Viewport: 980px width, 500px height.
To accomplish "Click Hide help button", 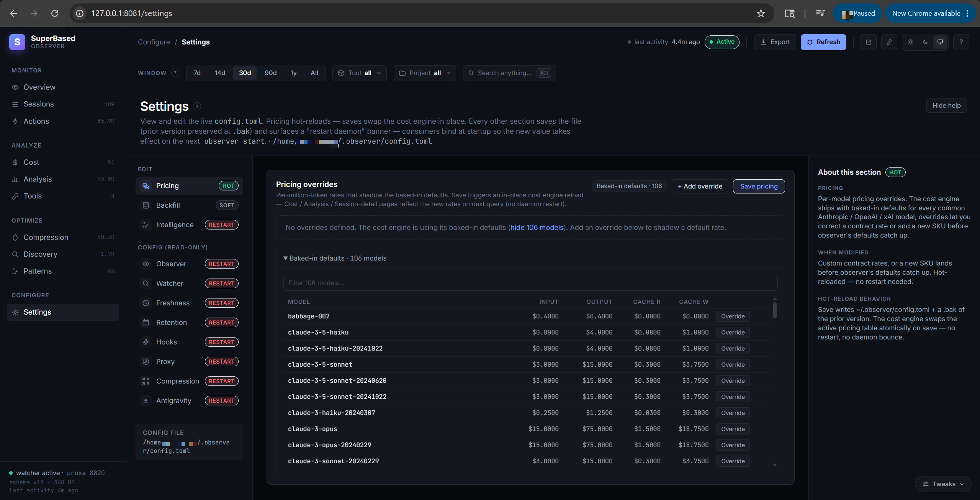I will click(x=946, y=105).
